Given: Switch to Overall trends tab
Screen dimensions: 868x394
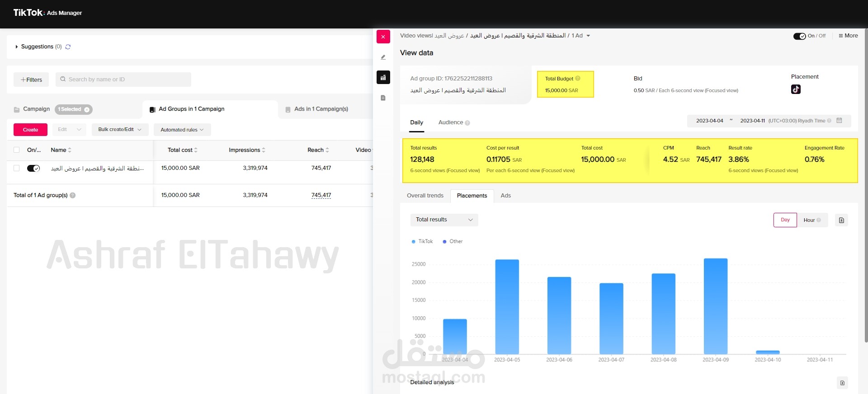Looking at the screenshot, I should (x=425, y=196).
